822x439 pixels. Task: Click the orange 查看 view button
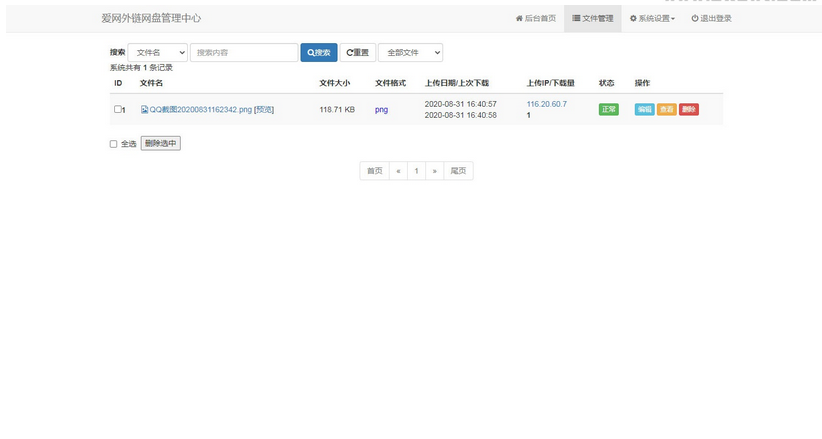666,109
